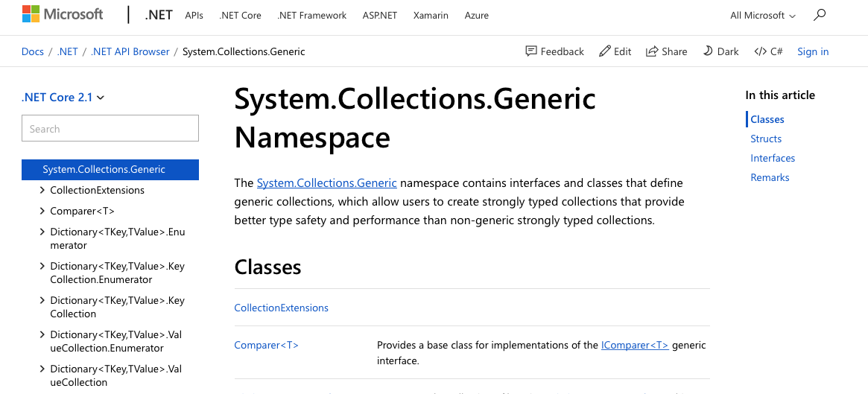Screen dimensions: 868x394
Task: Open Comparer<T> in the sidebar tree
Action: click(83, 211)
